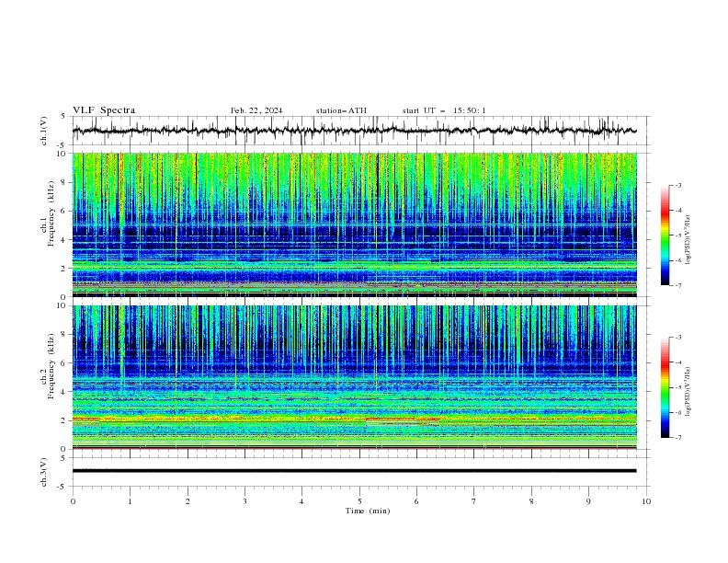The width and height of the screenshot is (728, 563).
Task: Click the ch.2 spectrogram panel
Action: (354, 377)
